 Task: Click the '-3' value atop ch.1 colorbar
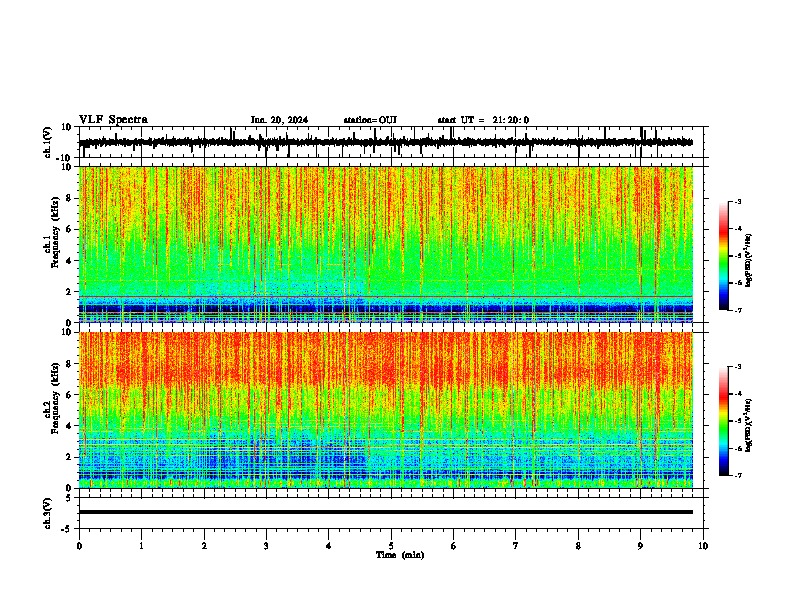[737, 201]
